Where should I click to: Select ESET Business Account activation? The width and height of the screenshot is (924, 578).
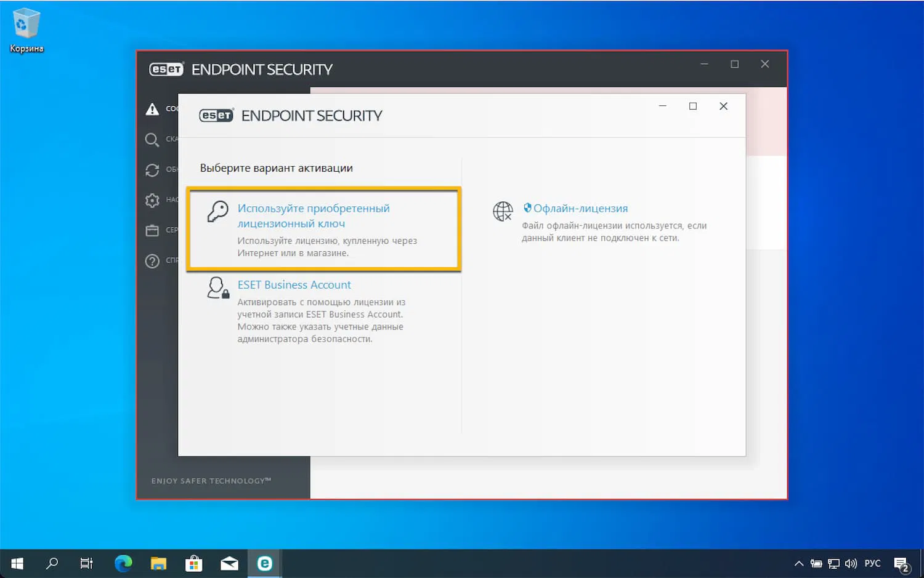click(294, 284)
